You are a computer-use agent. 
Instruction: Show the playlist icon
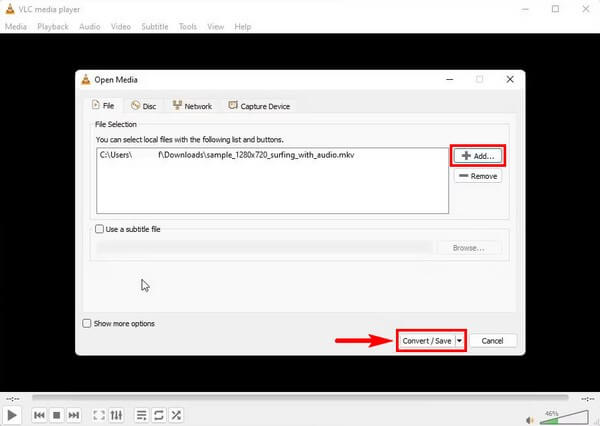point(142,415)
